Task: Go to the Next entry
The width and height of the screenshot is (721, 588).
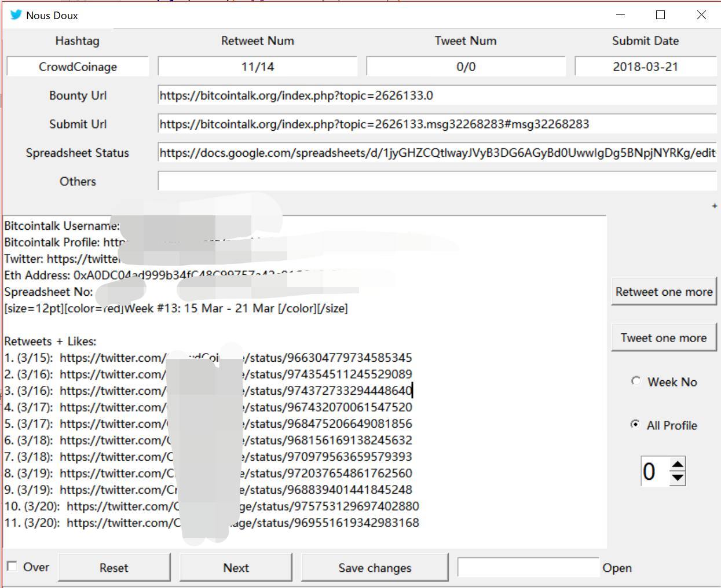Action: pos(236,568)
